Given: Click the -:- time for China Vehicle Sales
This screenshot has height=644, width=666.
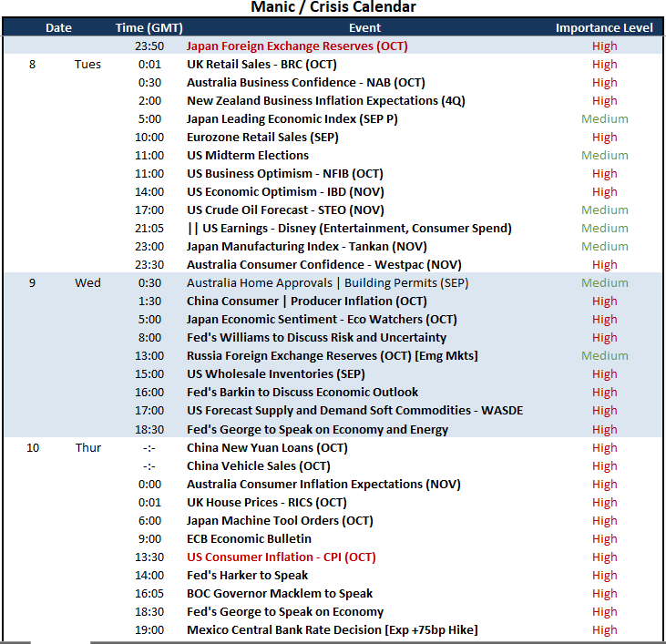Looking at the screenshot, I should click(x=149, y=466).
